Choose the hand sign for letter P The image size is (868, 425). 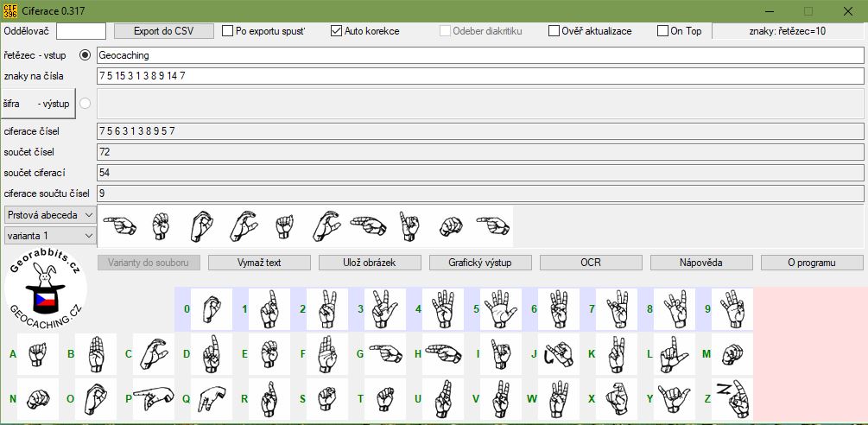tap(153, 399)
